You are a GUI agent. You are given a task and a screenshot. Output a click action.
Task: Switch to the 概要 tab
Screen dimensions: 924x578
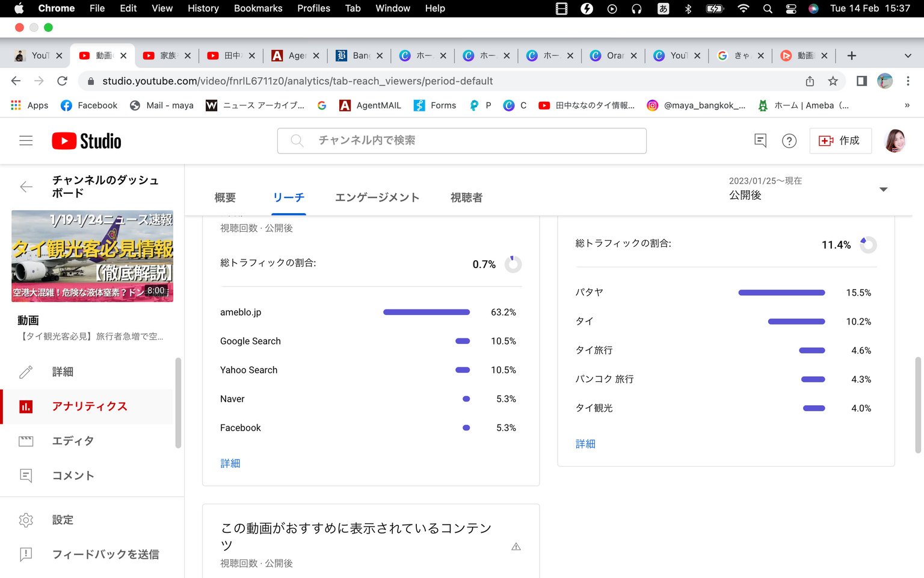pyautogui.click(x=225, y=197)
